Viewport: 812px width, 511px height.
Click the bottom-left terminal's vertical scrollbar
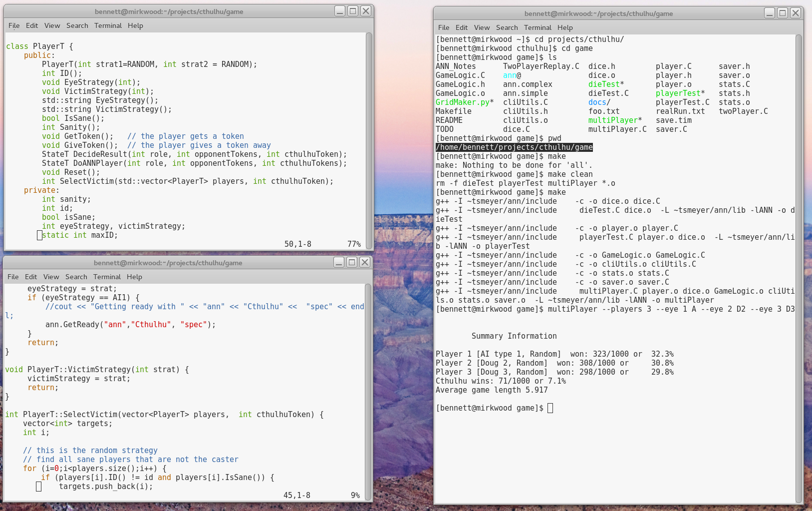pyautogui.click(x=368, y=391)
